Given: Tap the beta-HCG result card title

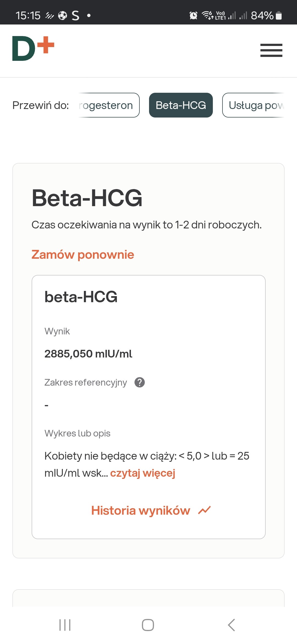Looking at the screenshot, I should (x=81, y=297).
